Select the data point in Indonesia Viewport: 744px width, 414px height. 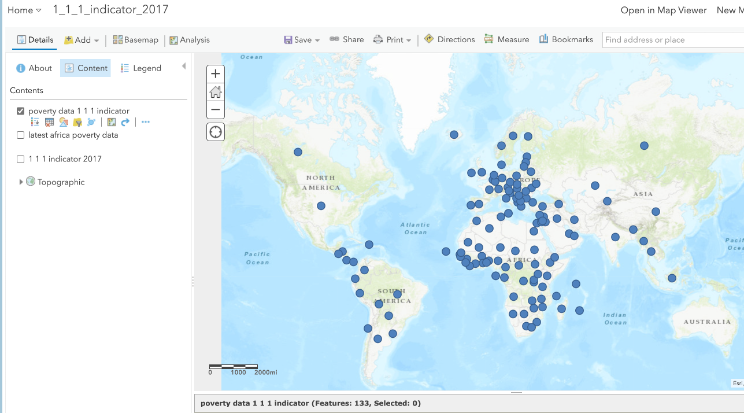672,278
